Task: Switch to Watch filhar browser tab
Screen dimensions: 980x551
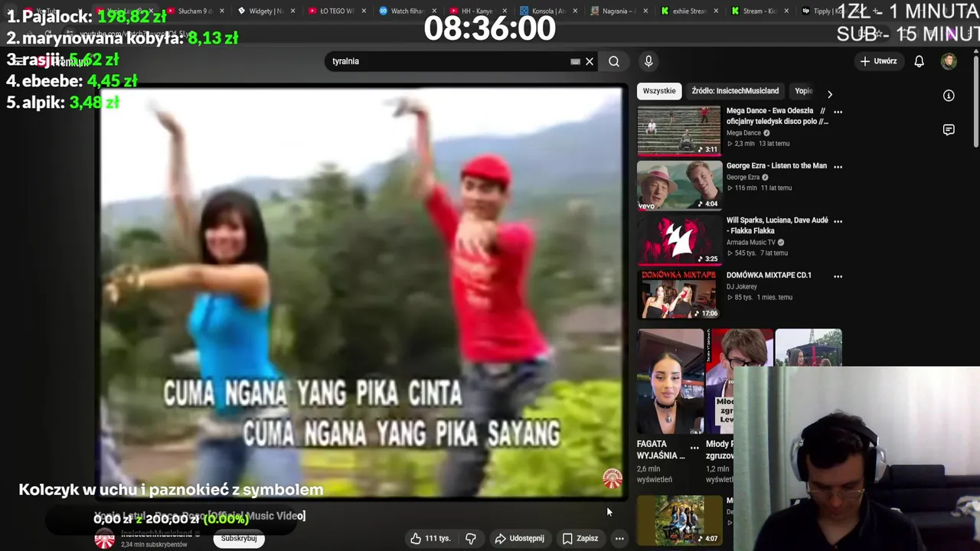Action: (407, 11)
